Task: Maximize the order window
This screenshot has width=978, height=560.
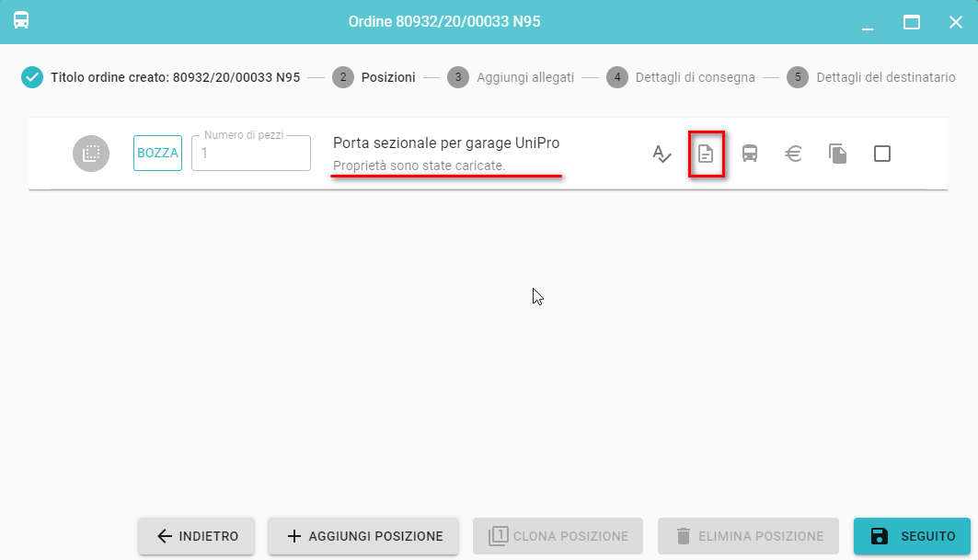Action: click(912, 22)
